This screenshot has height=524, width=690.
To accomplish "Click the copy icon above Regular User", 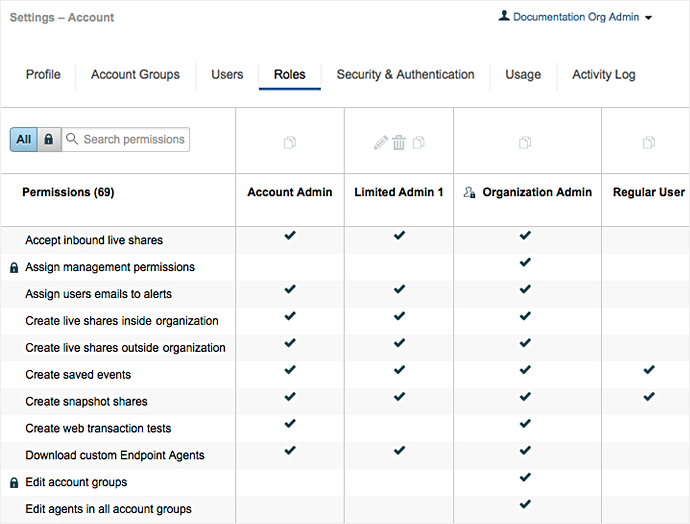I will 649,143.
